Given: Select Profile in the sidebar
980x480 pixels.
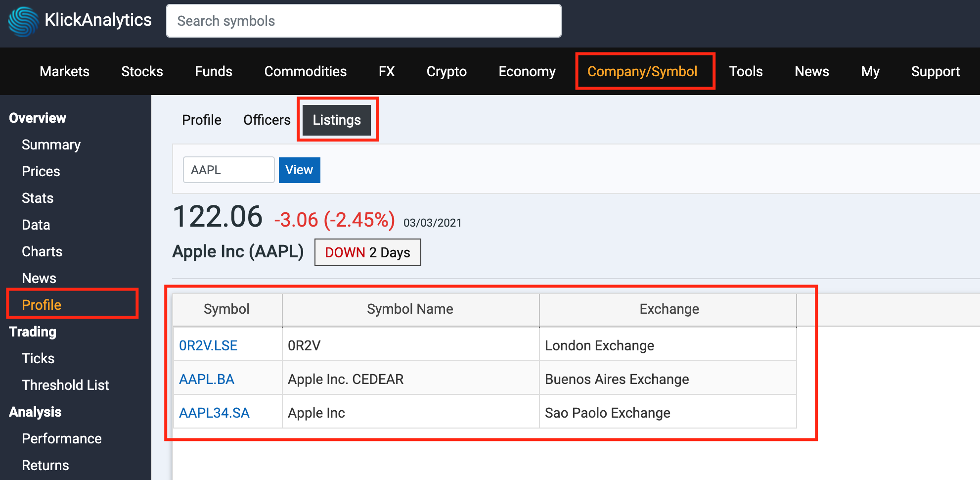Looking at the screenshot, I should pos(42,305).
